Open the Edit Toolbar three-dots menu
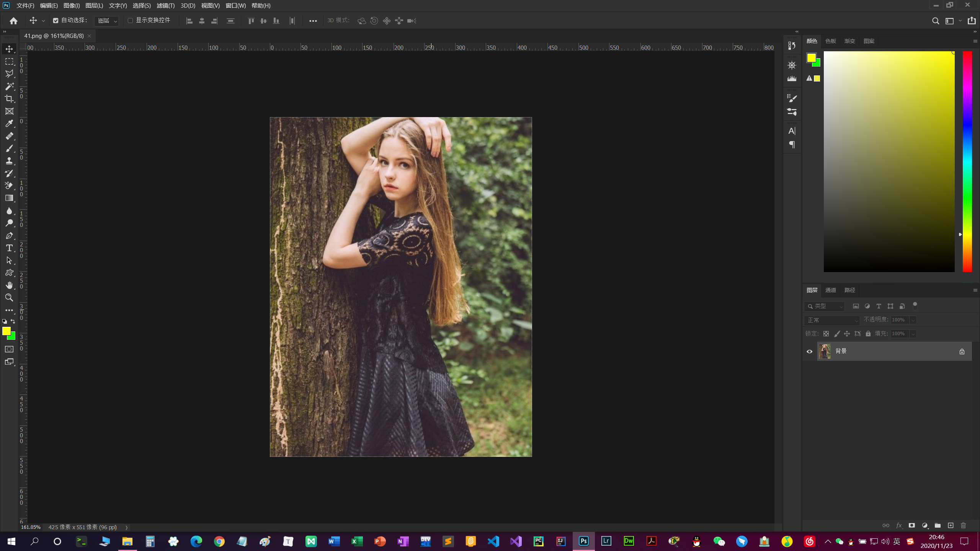The width and height of the screenshot is (980, 551). point(9,310)
